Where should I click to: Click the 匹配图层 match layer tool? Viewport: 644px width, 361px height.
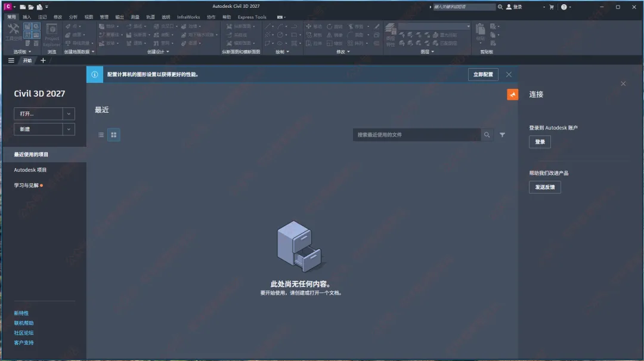pos(445,43)
